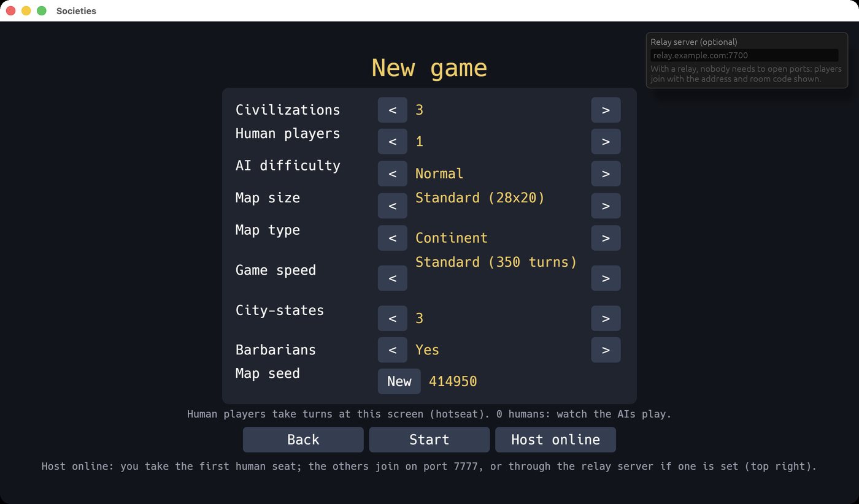Click the Host online button

[x=555, y=440]
